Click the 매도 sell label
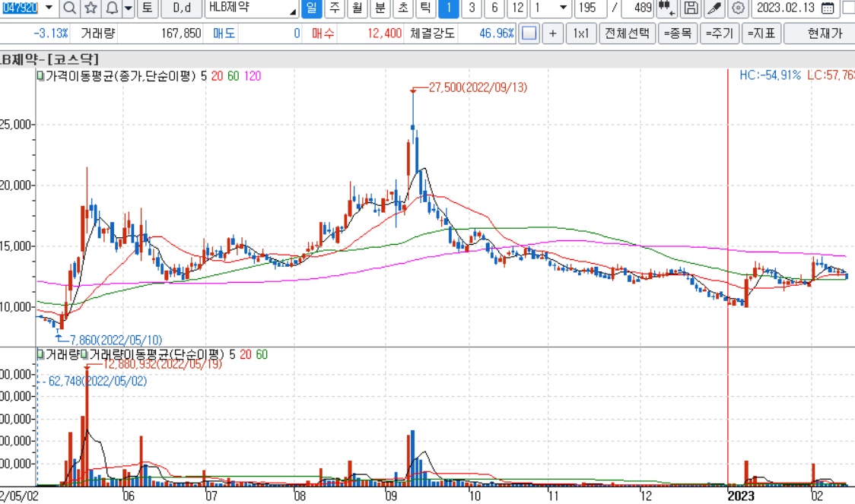 coord(224,33)
